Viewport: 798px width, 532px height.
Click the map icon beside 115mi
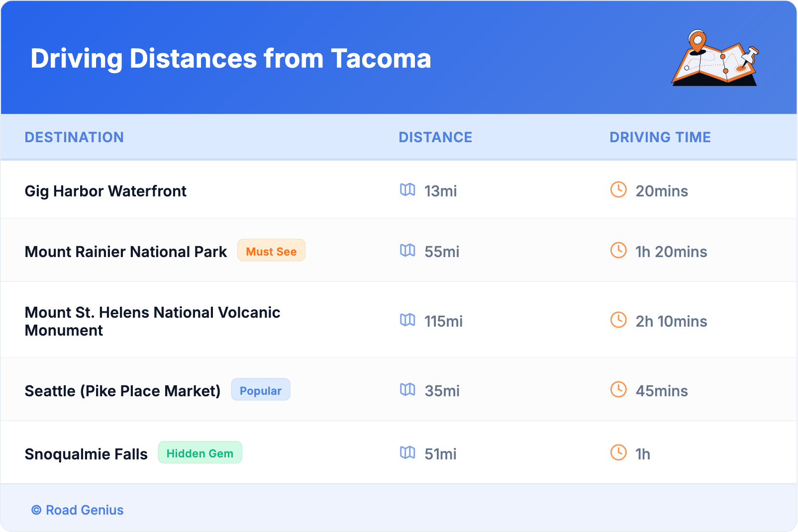(x=407, y=320)
